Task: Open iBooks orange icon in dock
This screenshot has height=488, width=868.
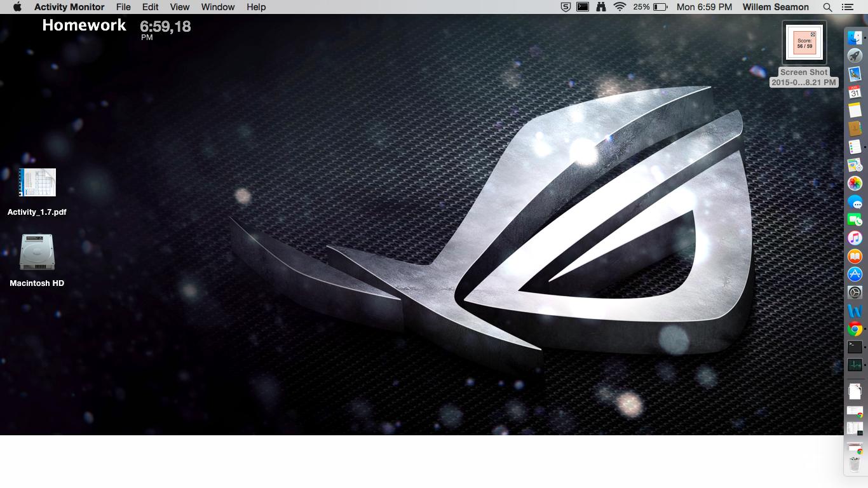Action: (x=855, y=257)
